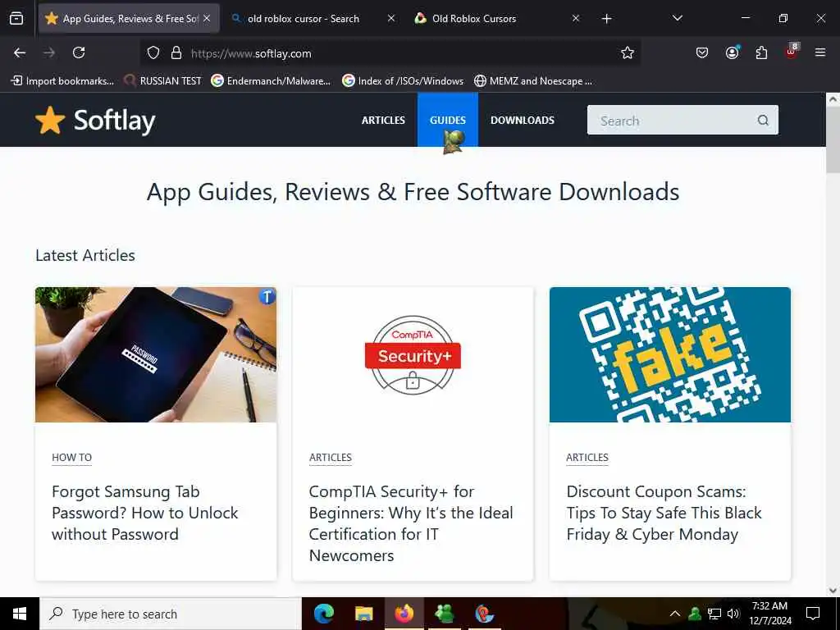Open Samsung tablet password thumbnail
This screenshot has width=840, height=630.
click(156, 354)
